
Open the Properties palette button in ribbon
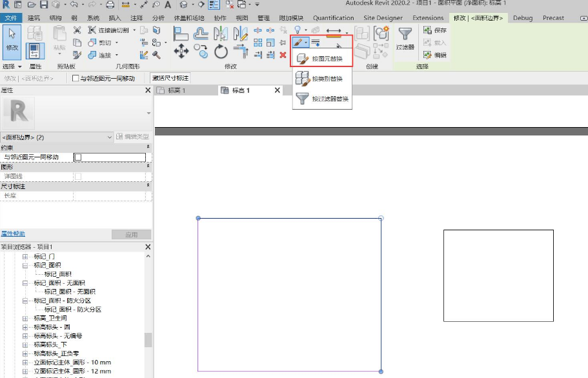[x=35, y=51]
